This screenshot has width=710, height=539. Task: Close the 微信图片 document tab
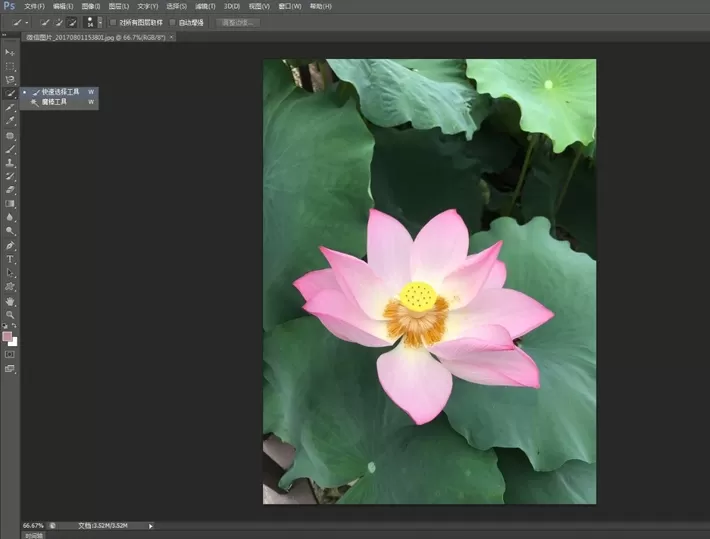pos(171,38)
